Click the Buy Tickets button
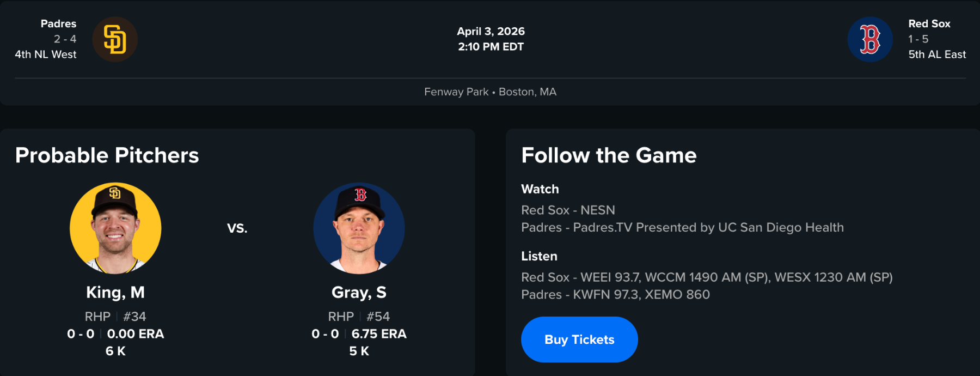980x376 pixels. pos(579,339)
